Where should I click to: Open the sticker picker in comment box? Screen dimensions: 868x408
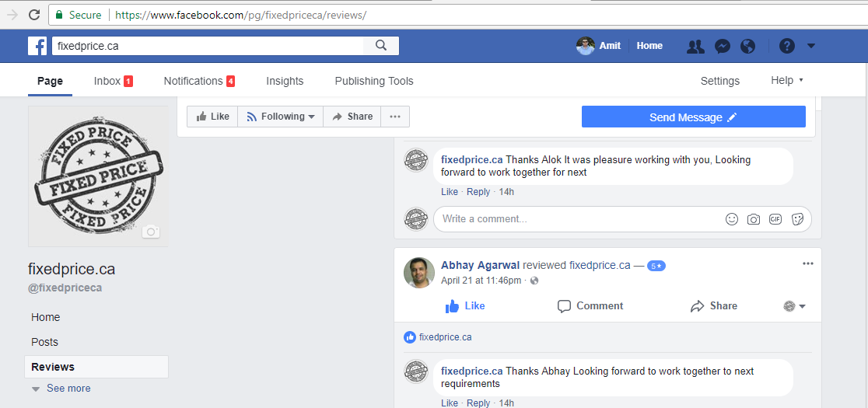(797, 219)
